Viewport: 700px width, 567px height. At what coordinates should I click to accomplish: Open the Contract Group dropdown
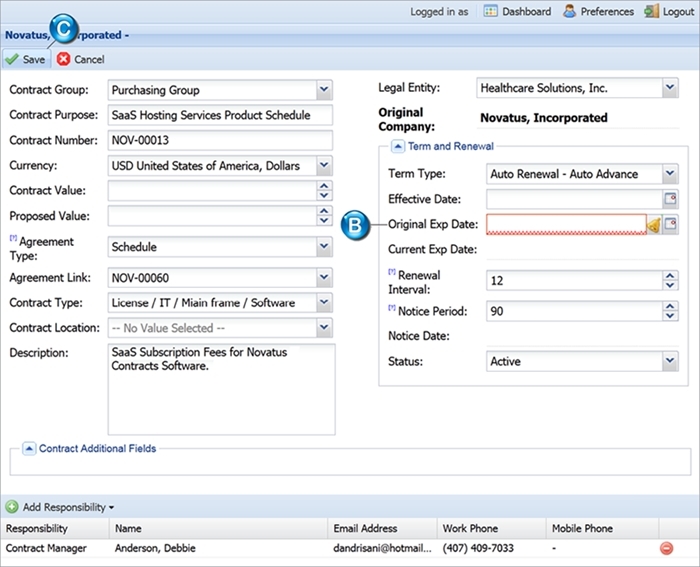(324, 90)
